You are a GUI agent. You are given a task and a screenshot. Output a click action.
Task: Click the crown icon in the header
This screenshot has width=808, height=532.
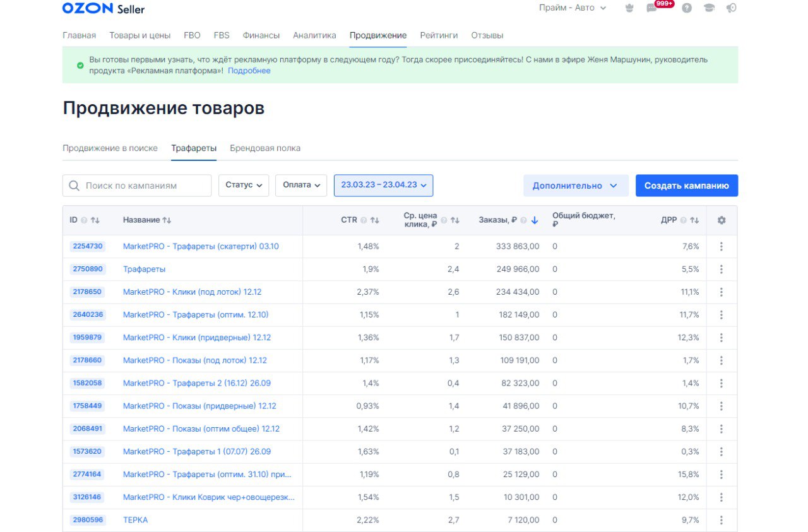(629, 8)
